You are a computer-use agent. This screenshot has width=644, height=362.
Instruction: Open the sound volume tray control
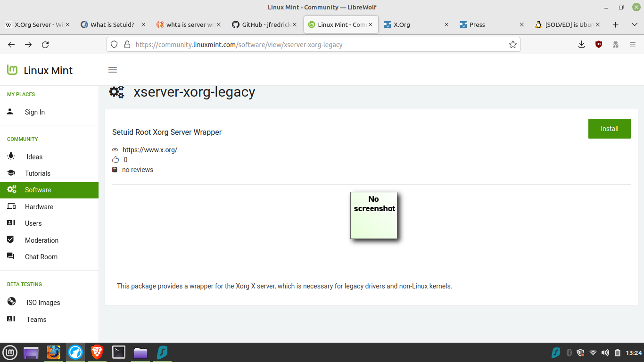[x=605, y=353]
